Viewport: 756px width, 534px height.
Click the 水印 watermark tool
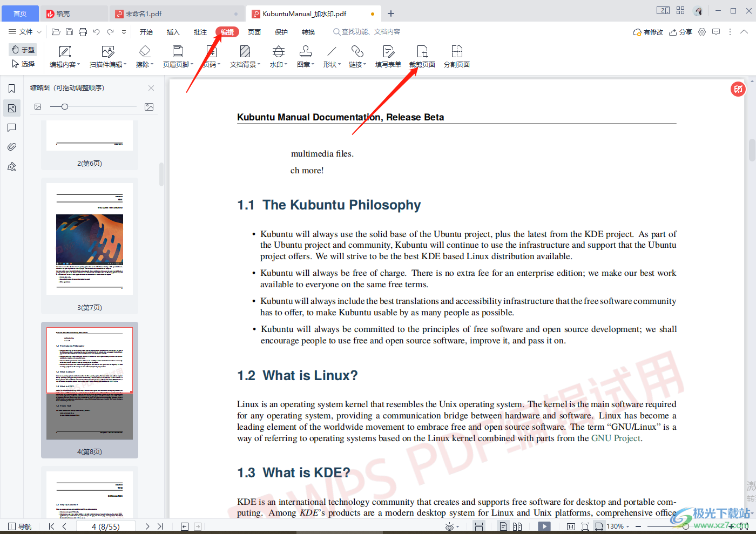click(x=279, y=57)
